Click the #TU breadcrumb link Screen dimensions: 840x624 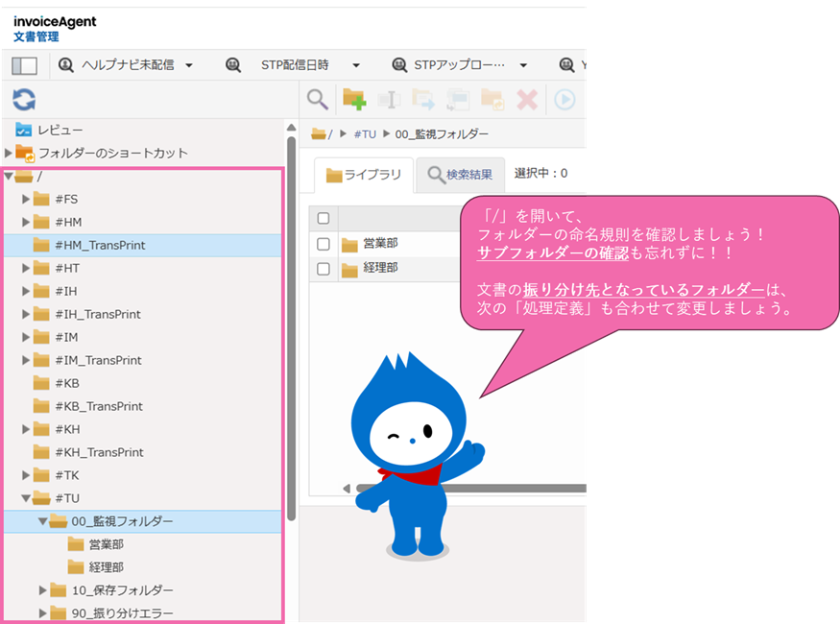pos(364,134)
